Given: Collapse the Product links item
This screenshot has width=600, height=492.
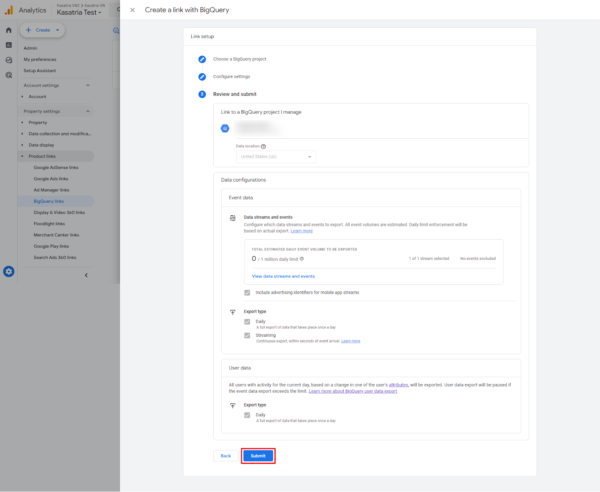Looking at the screenshot, I should [22, 156].
